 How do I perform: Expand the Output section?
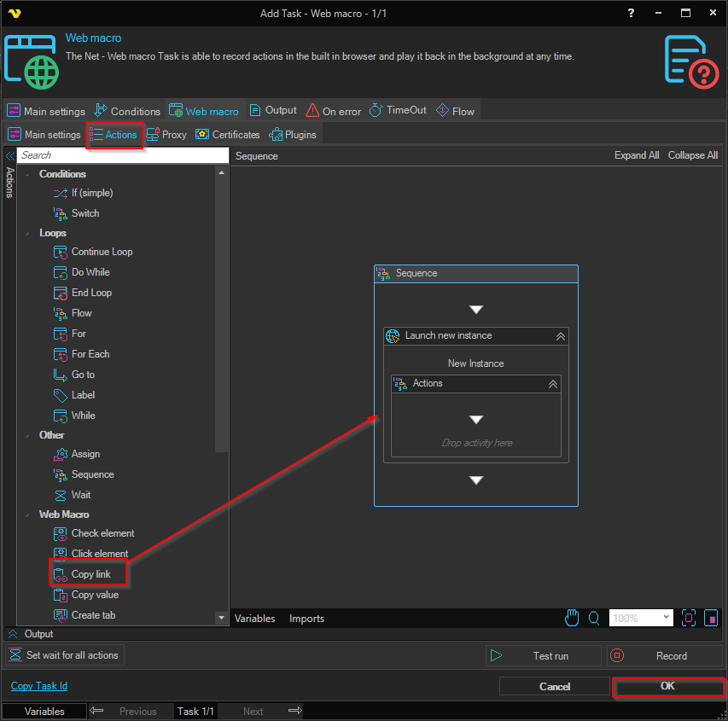(14, 634)
